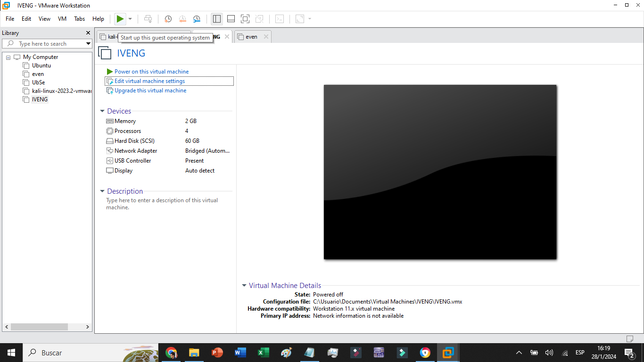The image size is (644, 362).
Task: Select IVENG in the library tree
Action: tap(40, 99)
